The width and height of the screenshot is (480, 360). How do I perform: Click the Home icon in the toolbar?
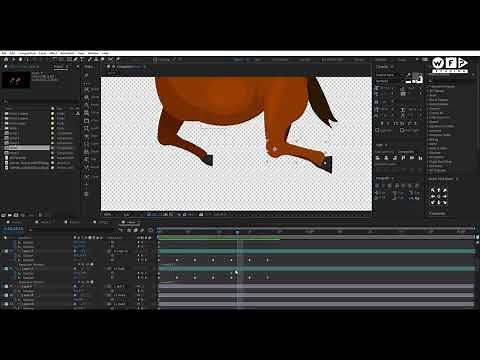(x=6, y=60)
